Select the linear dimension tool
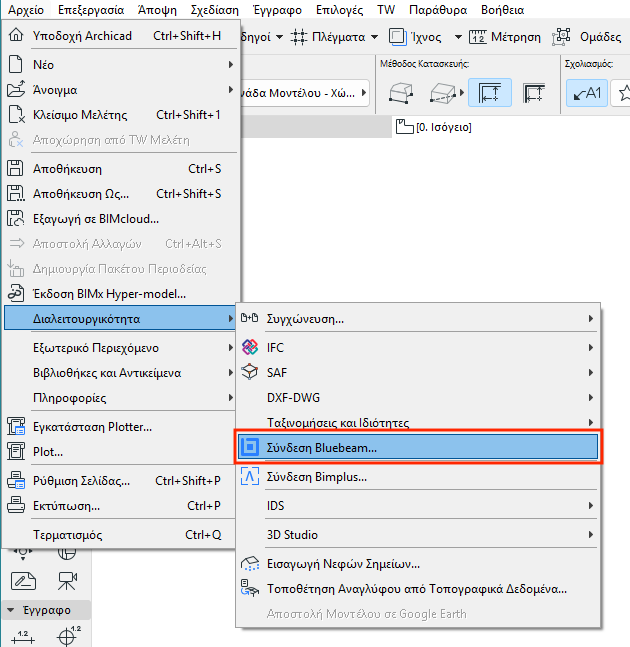630x647 pixels. click(23, 637)
